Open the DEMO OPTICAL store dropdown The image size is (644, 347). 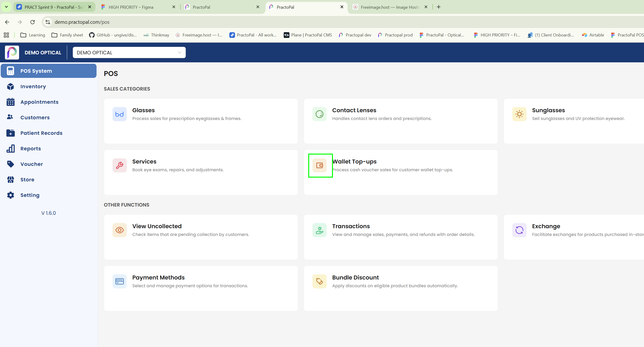[x=129, y=52]
